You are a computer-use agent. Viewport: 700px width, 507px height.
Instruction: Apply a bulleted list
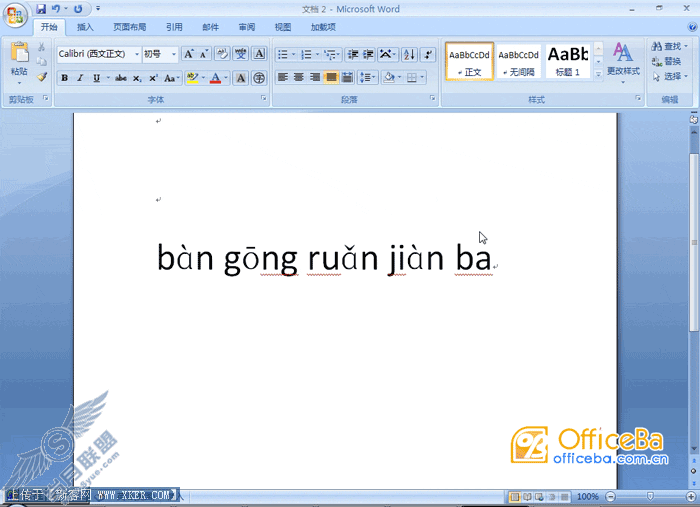coord(283,54)
